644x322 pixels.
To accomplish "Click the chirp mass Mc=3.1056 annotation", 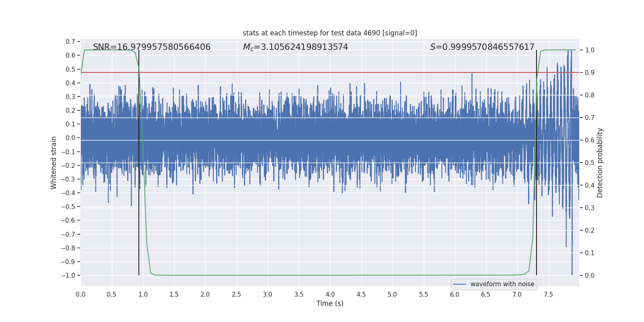I will click(x=295, y=47).
